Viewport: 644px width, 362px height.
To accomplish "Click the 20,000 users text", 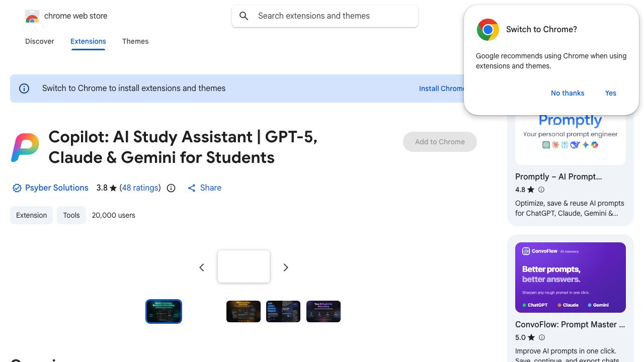I will pyautogui.click(x=114, y=215).
